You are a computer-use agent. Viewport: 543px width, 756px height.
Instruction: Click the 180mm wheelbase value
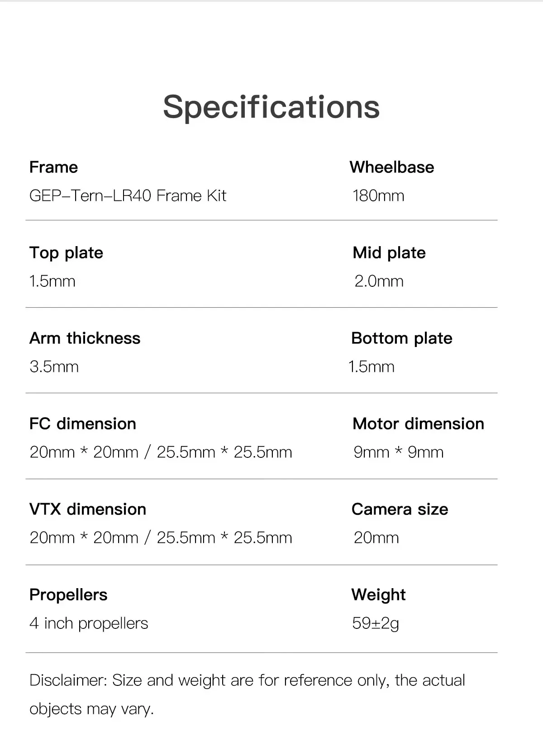pyautogui.click(x=378, y=195)
